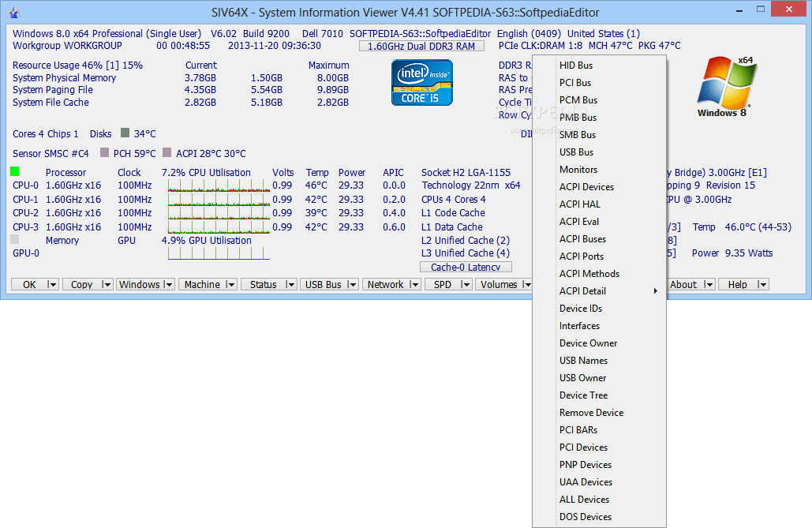812x528 pixels.
Task: Click the SIV app icon in title bar
Action: [x=14, y=12]
